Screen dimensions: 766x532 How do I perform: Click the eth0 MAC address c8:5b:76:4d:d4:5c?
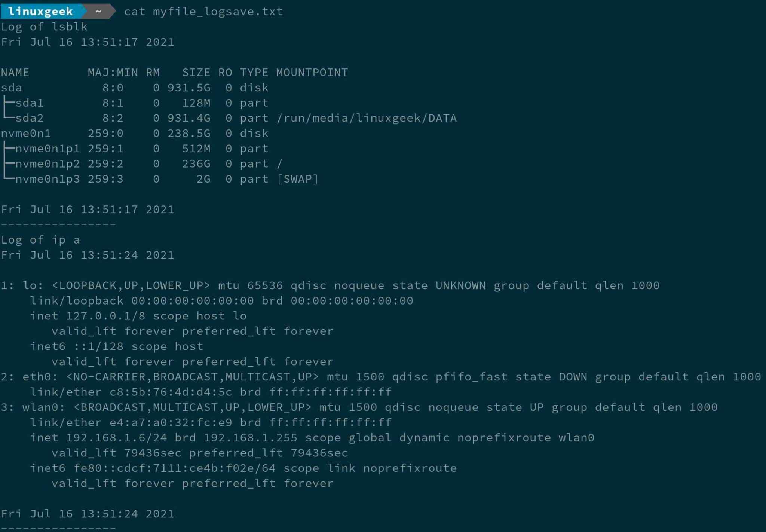[x=171, y=392]
